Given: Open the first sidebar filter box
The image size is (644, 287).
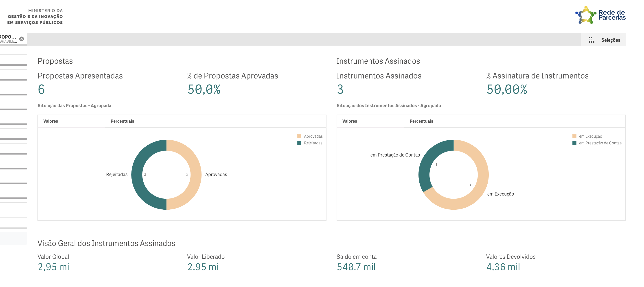Looking at the screenshot, I should tap(13, 60).
